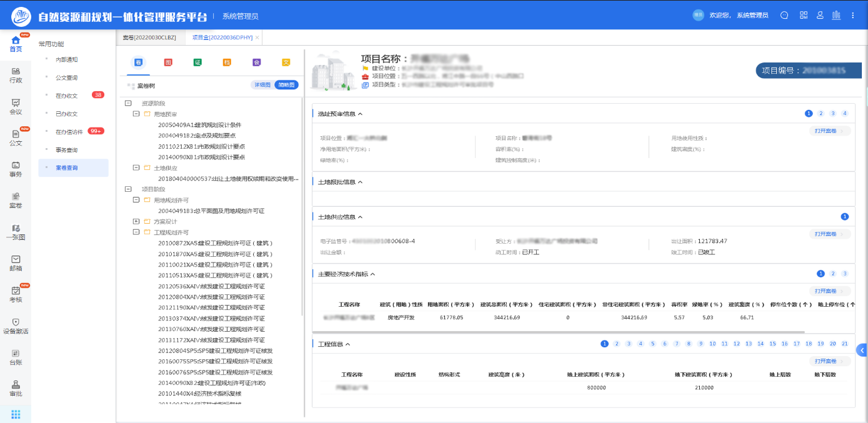
Task: Open tree item 20050409A1:建筑规划设计条件
Action: 199,125
